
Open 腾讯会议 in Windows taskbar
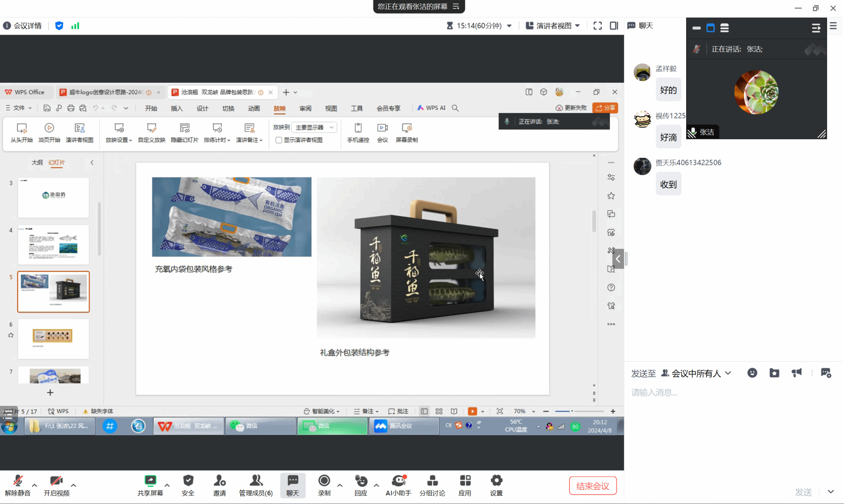[x=403, y=426]
